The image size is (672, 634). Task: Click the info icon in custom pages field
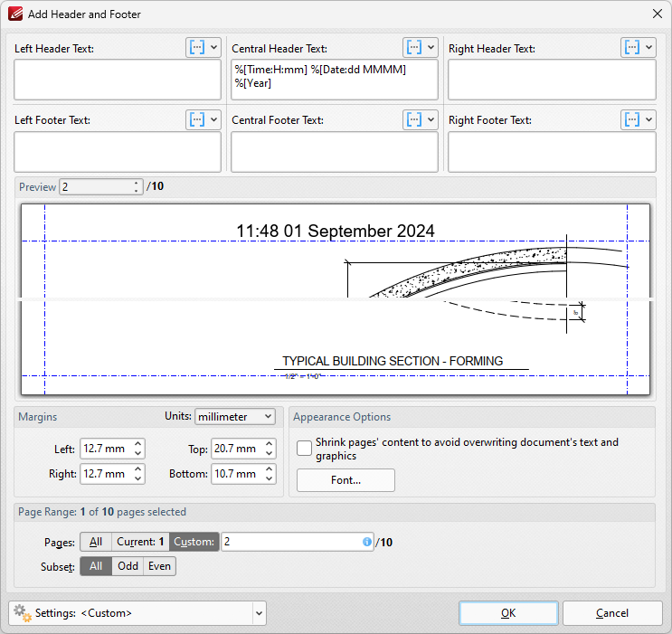tap(367, 542)
